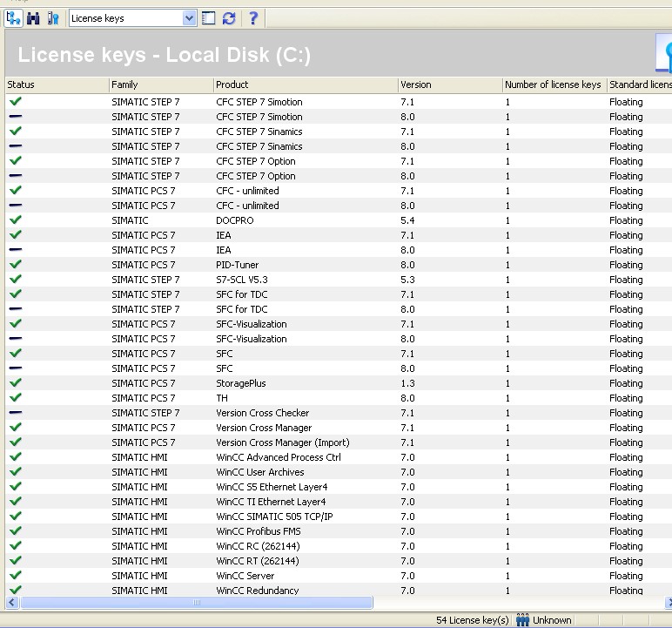The image size is (672, 628).
Task: Sort by the Version column header
Action: click(450, 85)
